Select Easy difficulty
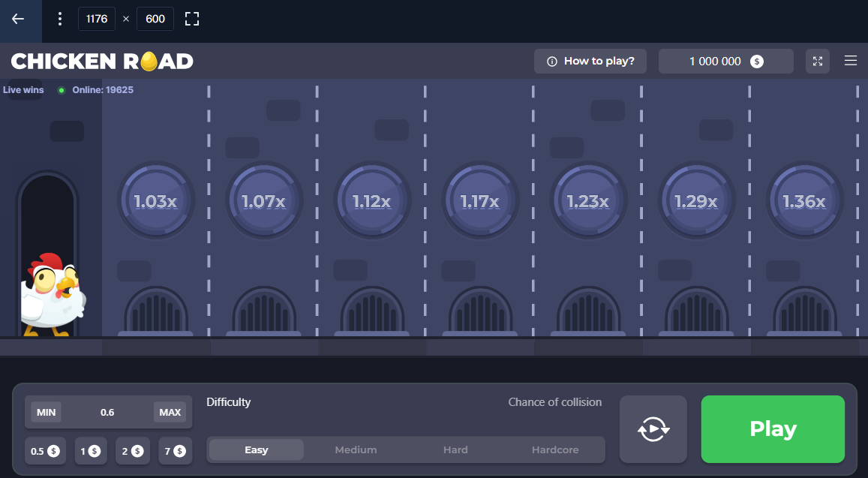Image resolution: width=868 pixels, height=478 pixels. tap(256, 450)
